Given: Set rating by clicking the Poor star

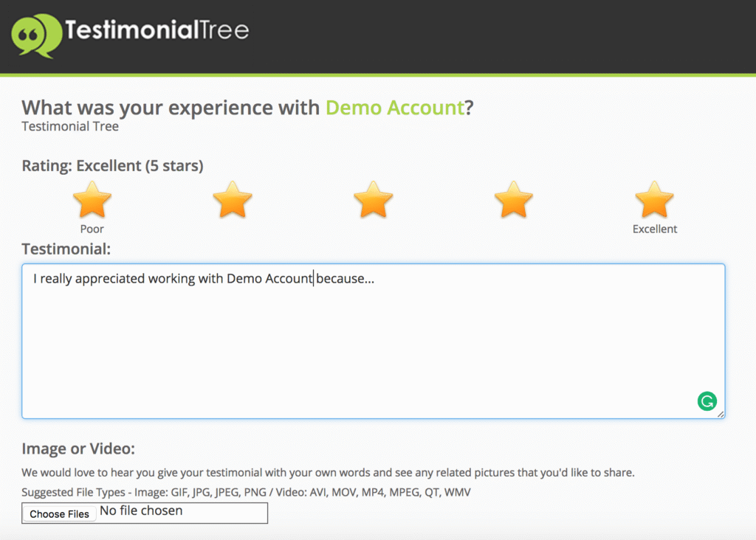Looking at the screenshot, I should [x=92, y=198].
